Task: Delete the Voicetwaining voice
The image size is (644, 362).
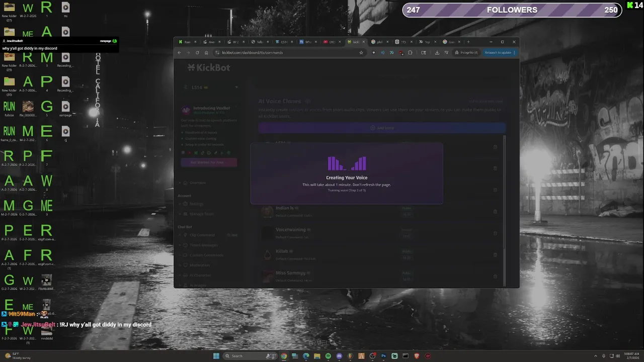Action: pos(495,233)
